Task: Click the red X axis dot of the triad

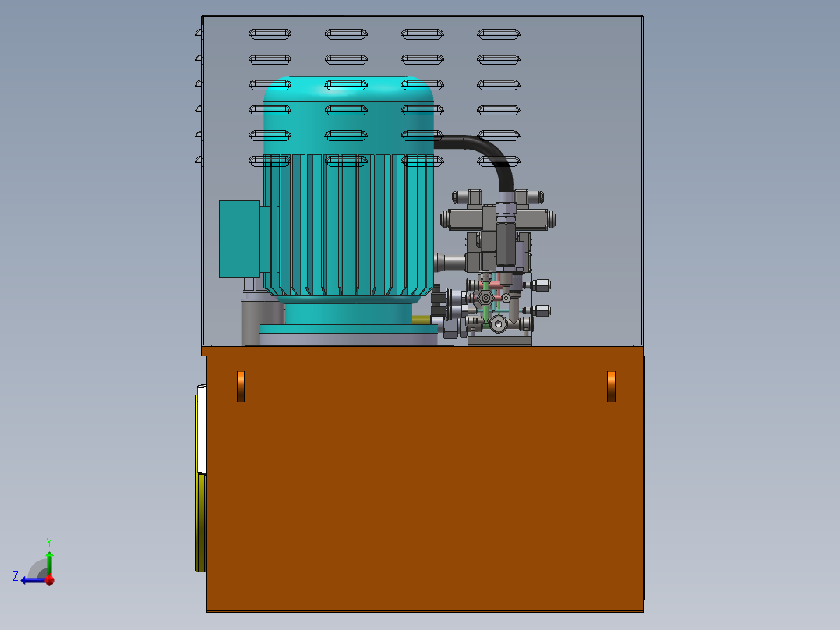Action: click(x=50, y=580)
